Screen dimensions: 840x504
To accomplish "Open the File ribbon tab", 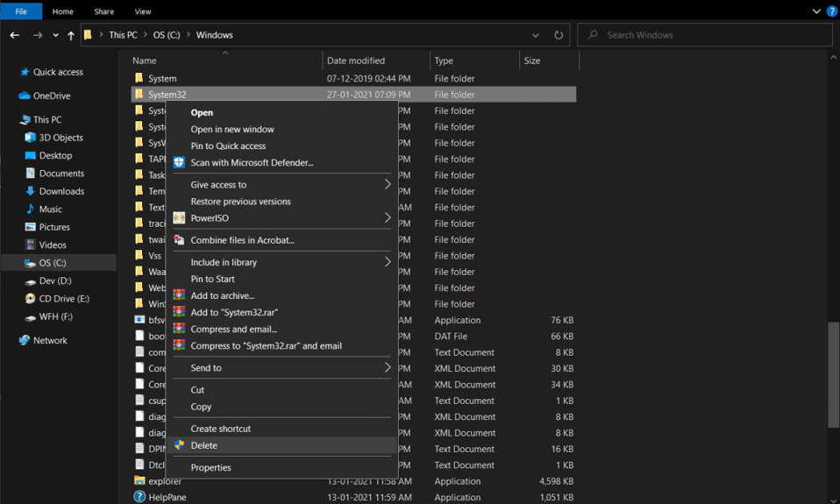I will (21, 11).
